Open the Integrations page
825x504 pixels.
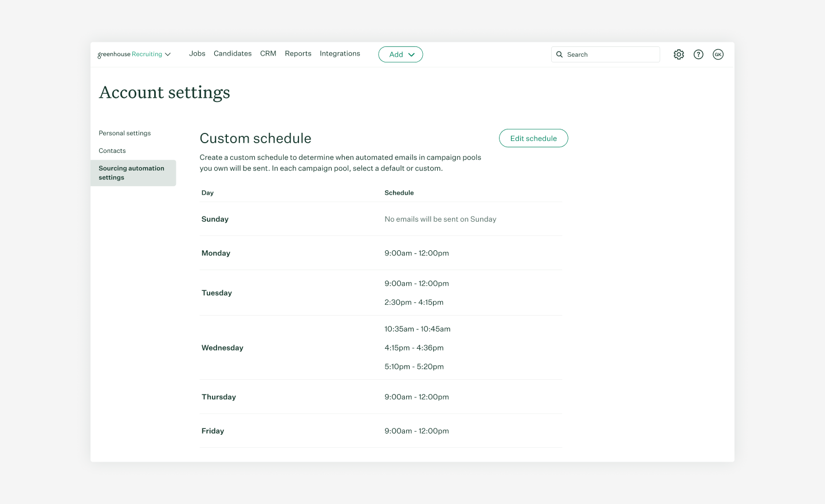(x=340, y=53)
